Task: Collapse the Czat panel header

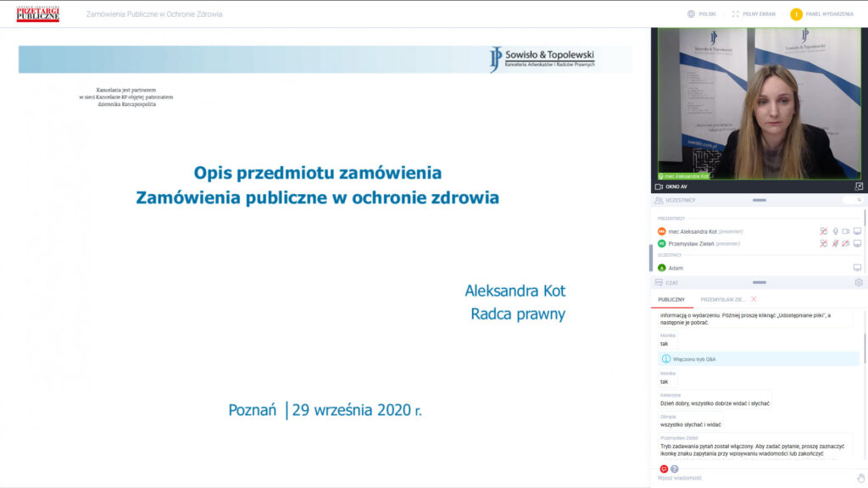Action: [x=759, y=283]
